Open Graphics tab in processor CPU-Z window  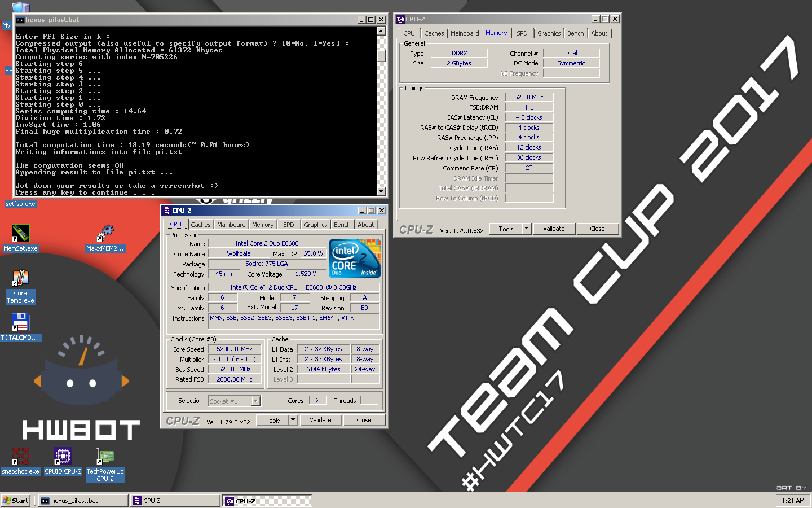pyautogui.click(x=316, y=225)
